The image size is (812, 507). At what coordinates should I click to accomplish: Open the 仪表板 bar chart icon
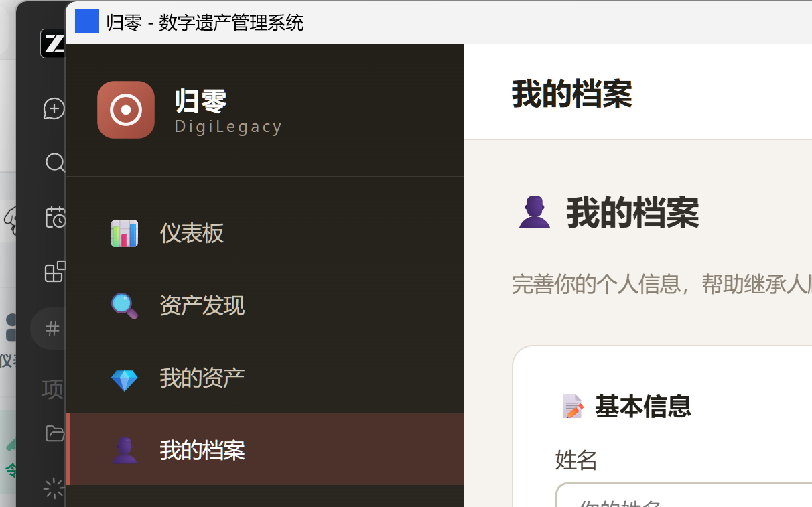pos(125,234)
